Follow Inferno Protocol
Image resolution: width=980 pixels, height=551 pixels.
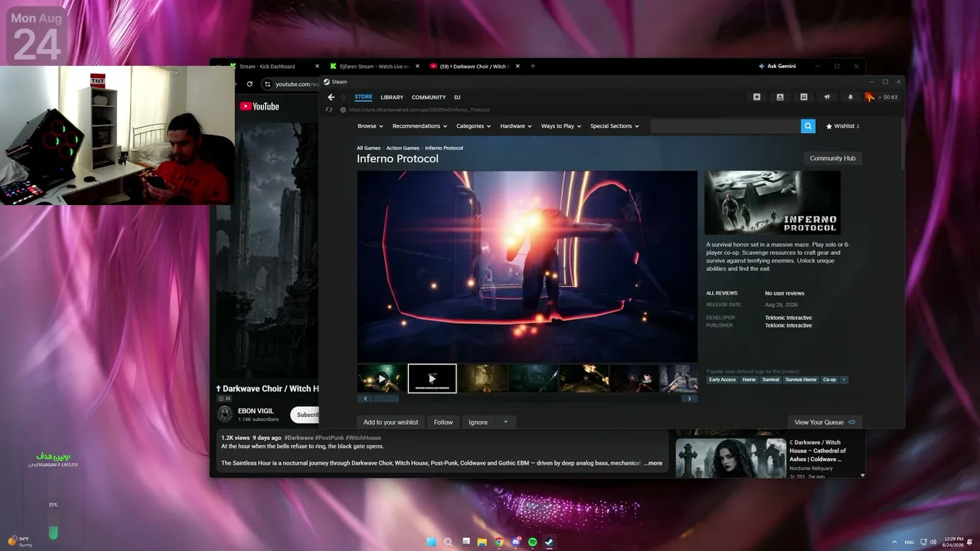[443, 422]
